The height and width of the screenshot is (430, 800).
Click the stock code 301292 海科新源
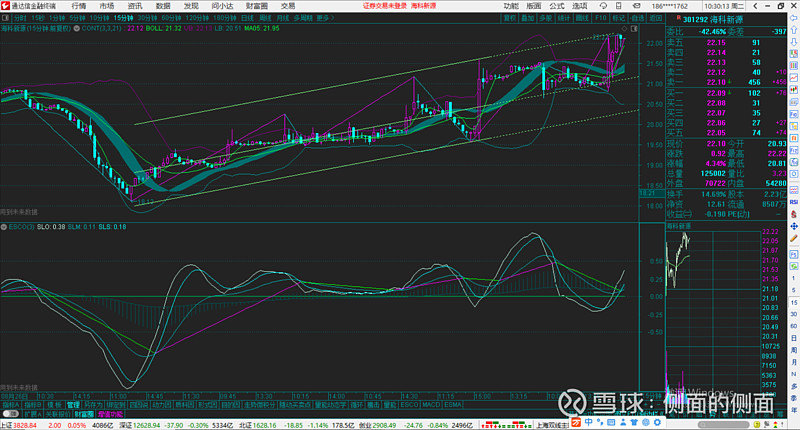click(713, 20)
